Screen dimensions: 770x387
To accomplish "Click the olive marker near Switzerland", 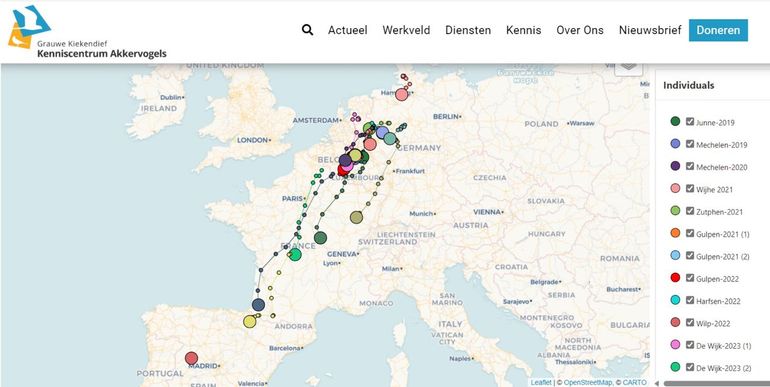I will click(x=357, y=217).
